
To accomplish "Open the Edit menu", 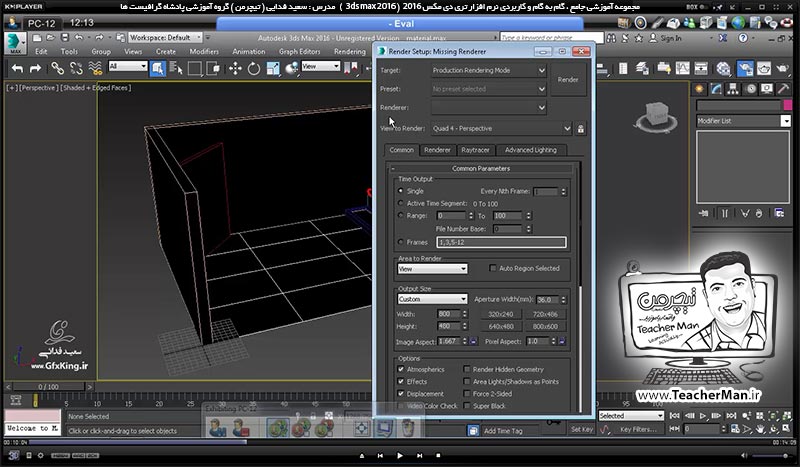I will pos(41,52).
